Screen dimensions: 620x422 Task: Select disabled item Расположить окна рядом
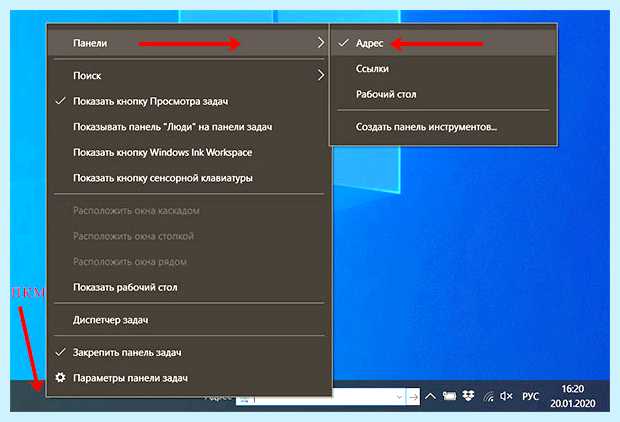pos(188,262)
